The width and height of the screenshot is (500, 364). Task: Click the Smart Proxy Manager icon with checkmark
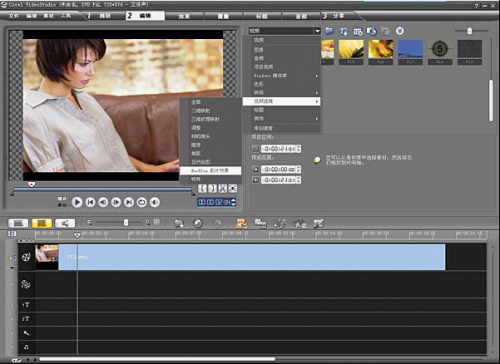coord(242,223)
